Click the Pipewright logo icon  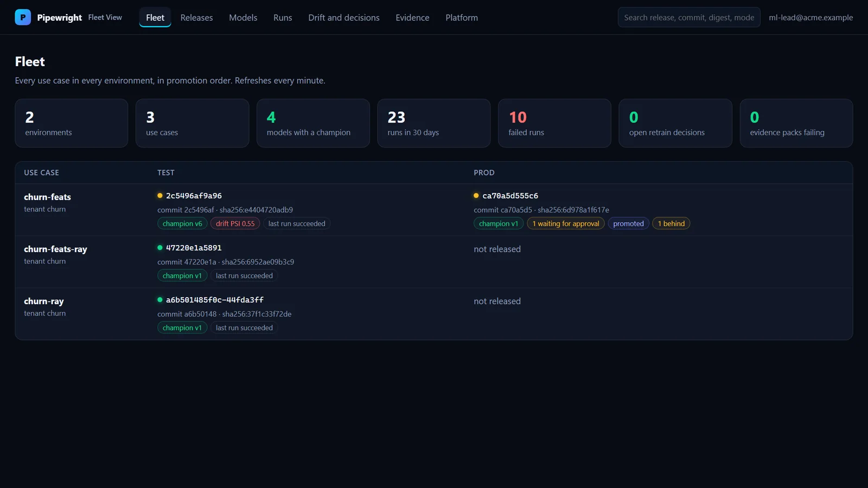[x=23, y=17]
